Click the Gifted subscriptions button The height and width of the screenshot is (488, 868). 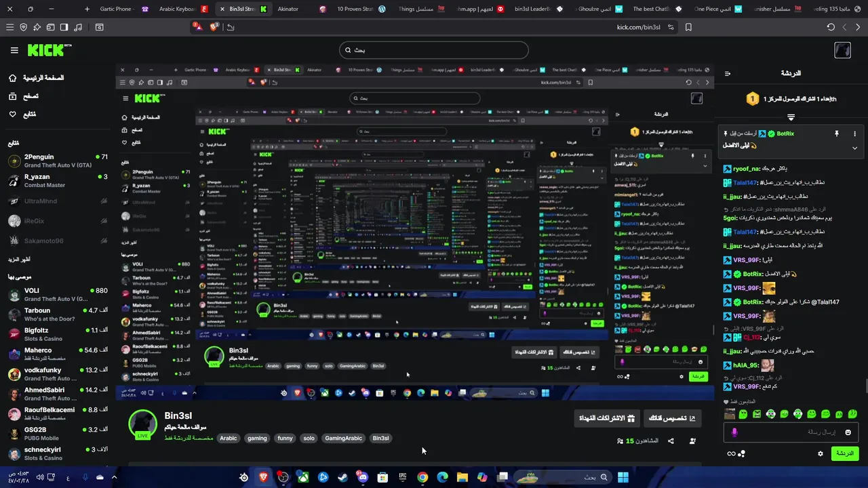pyautogui.click(x=606, y=418)
